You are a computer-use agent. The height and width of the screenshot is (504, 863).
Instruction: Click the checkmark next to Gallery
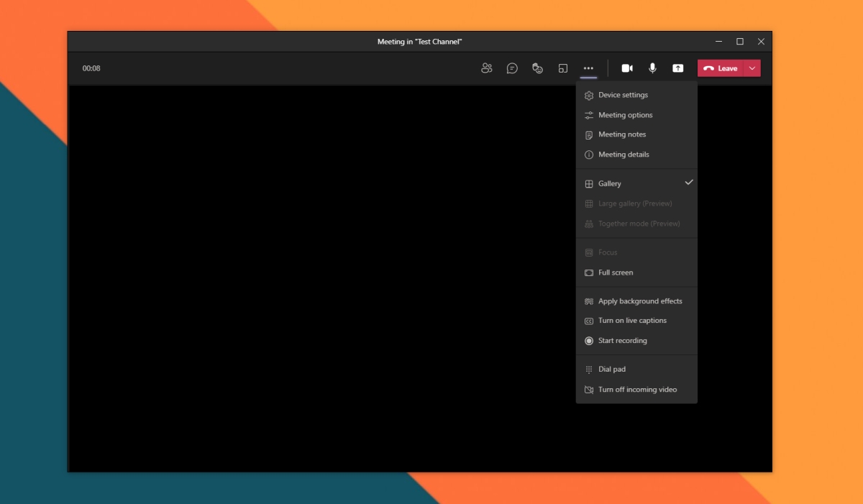pos(689,183)
